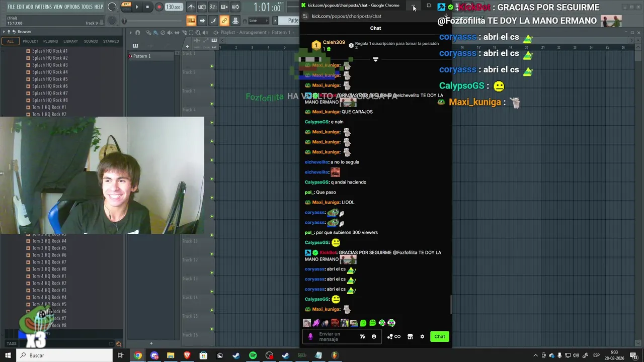This screenshot has height=362, width=644.
Task: Select the LIBRARY browser tab
Action: [x=70, y=41]
